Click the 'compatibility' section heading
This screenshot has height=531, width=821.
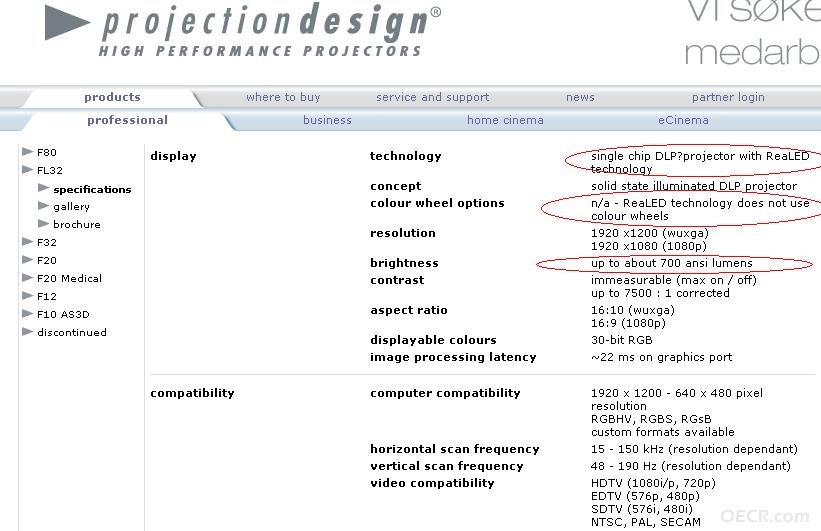coord(192,393)
